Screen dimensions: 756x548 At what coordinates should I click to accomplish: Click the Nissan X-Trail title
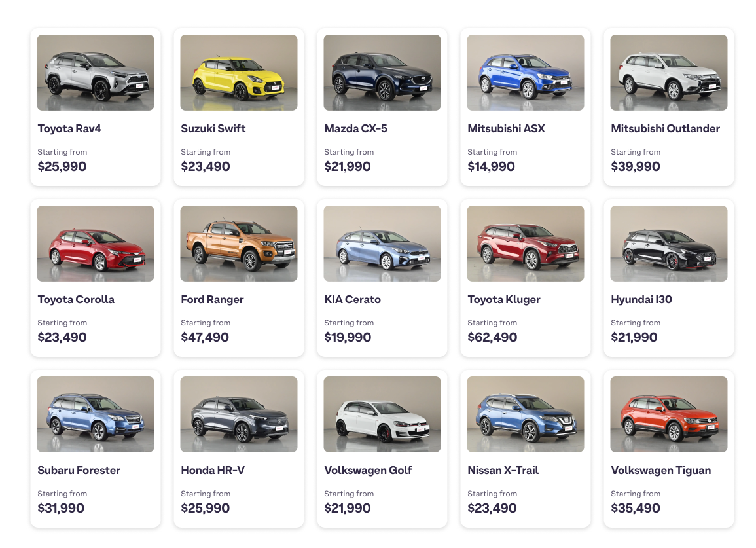tap(503, 470)
